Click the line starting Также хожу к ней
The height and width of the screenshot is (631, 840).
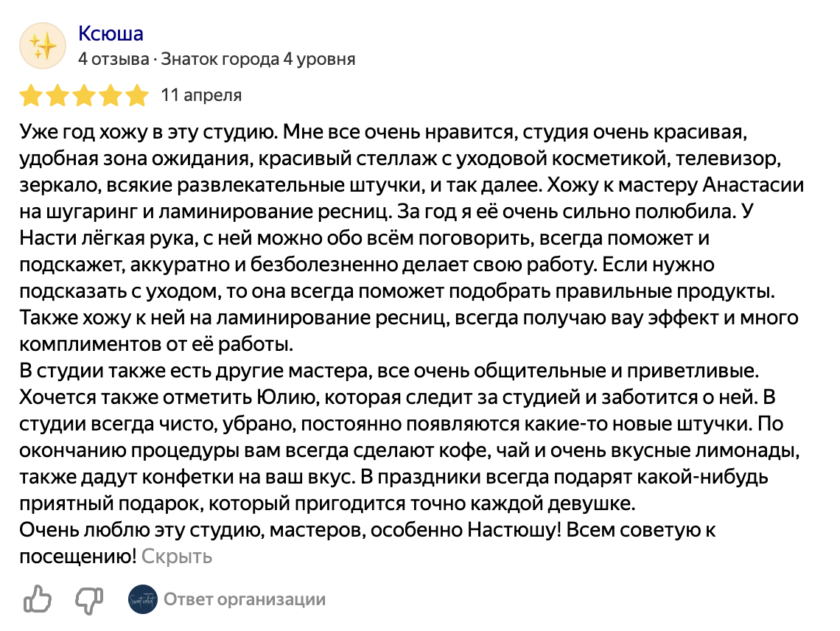tap(409, 318)
